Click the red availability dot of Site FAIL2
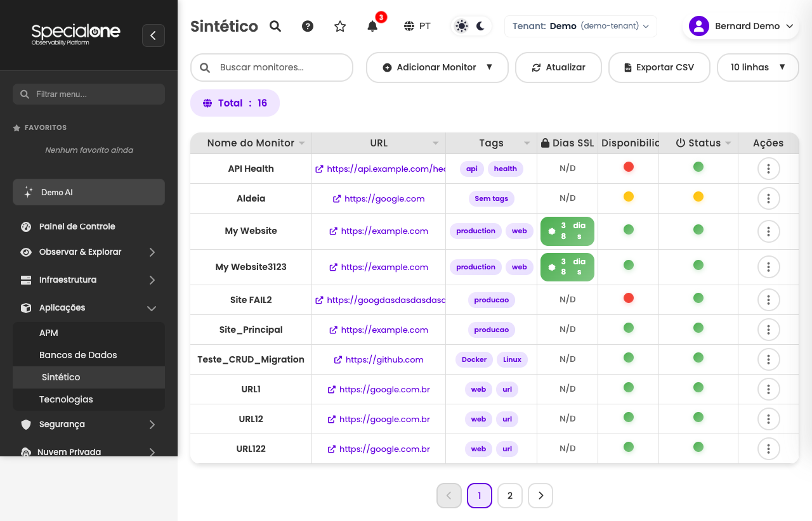Screen dimensions: 812x521 [x=629, y=297]
